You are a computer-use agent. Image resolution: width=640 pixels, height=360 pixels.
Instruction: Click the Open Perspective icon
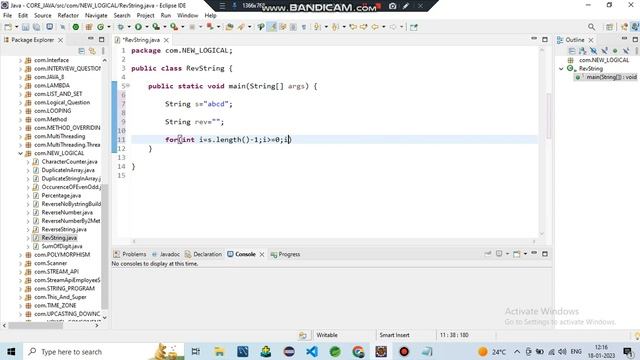[x=609, y=27]
